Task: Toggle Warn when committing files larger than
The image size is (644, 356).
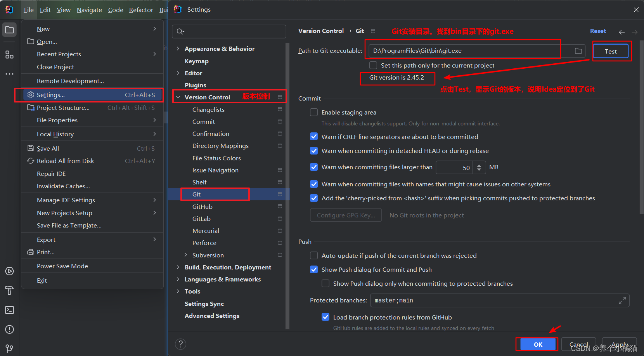Action: tap(314, 167)
